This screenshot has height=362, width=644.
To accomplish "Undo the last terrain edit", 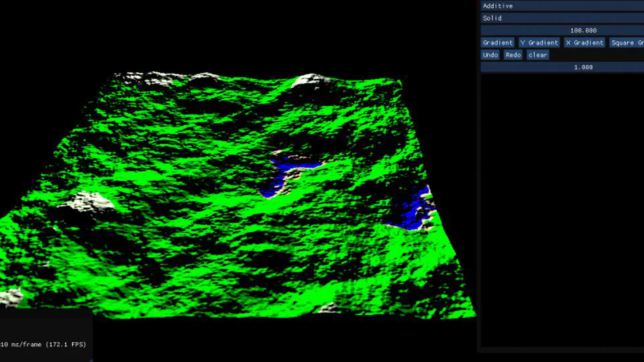I will [490, 55].
